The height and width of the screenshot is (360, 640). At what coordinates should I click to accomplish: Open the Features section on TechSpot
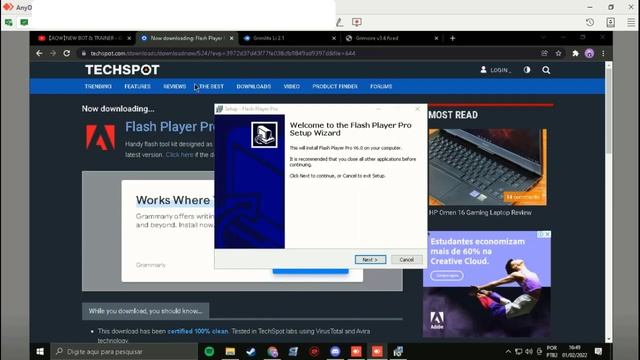pyautogui.click(x=138, y=87)
